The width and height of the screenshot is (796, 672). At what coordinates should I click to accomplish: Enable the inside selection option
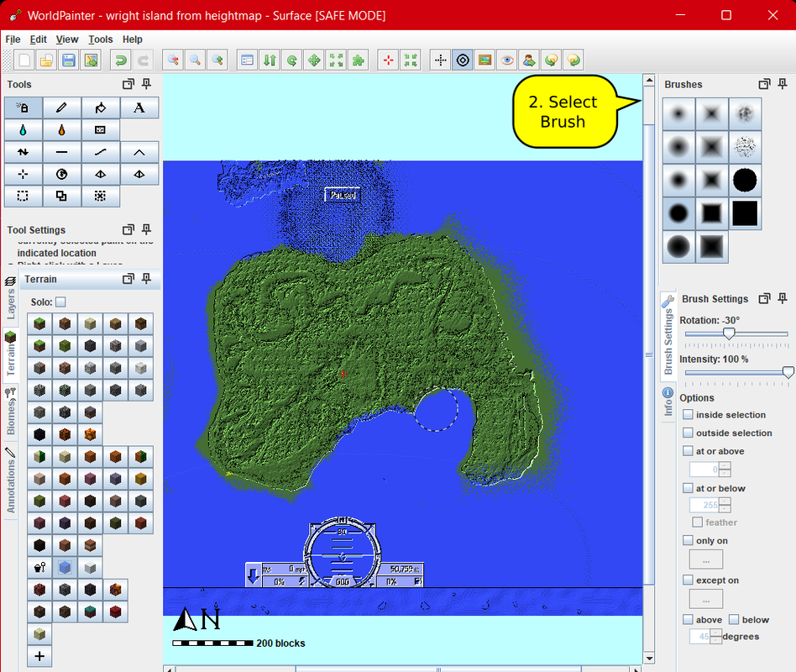coord(688,414)
